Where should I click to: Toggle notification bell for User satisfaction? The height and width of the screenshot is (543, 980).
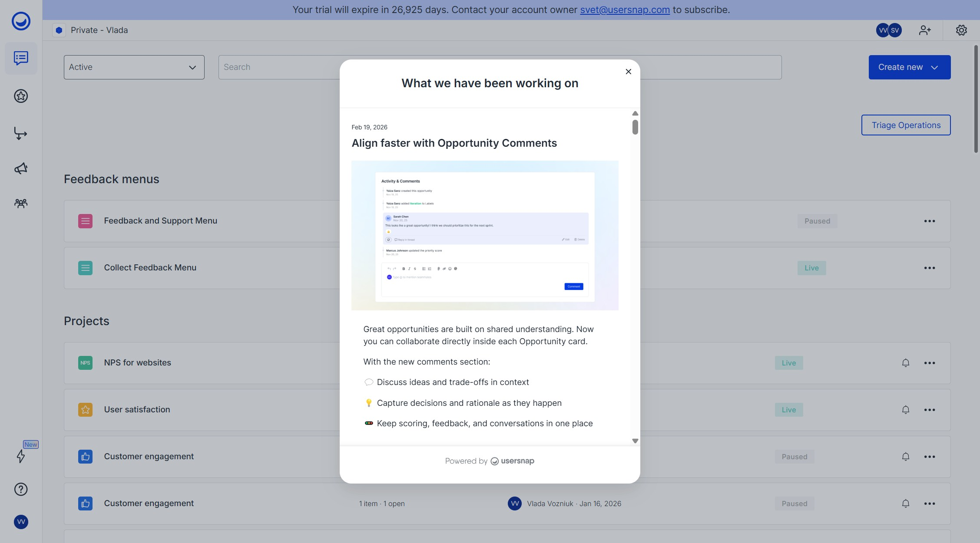coord(906,410)
